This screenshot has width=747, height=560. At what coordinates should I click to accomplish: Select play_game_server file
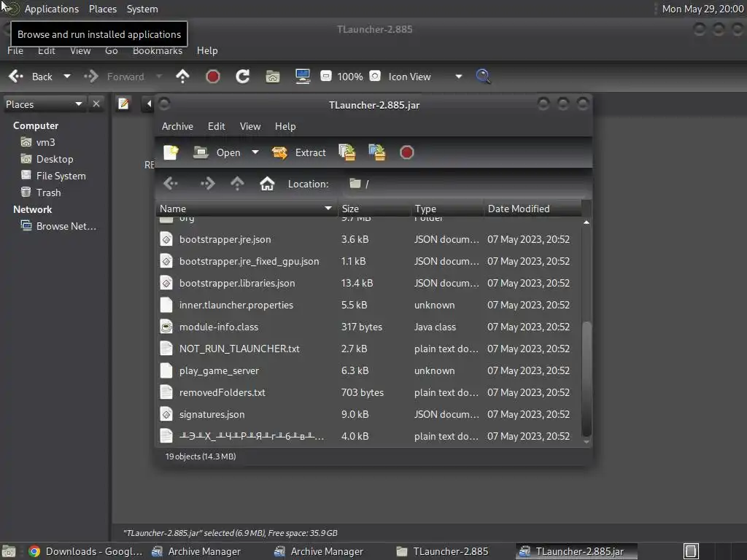click(x=368, y=370)
